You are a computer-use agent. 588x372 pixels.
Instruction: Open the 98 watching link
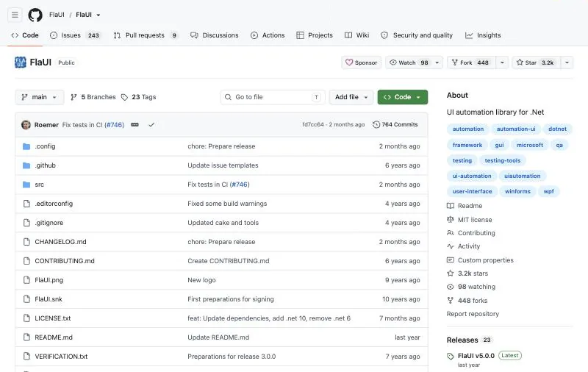pos(471,287)
